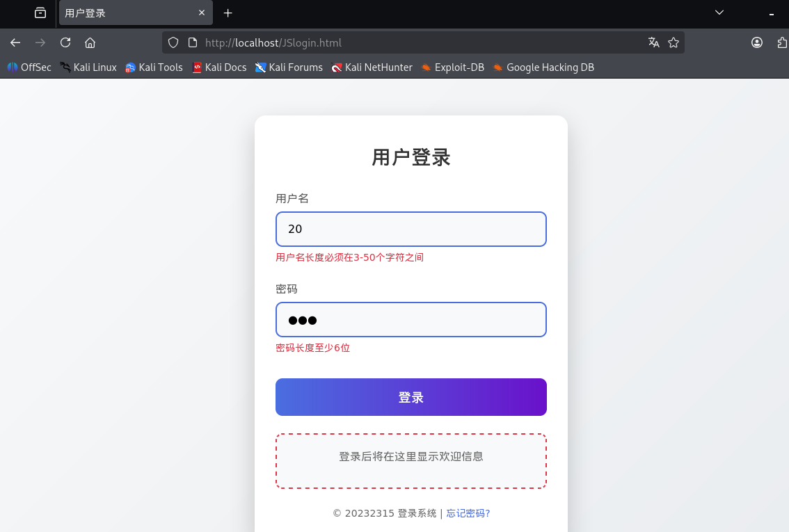Image resolution: width=789 pixels, height=532 pixels.
Task: Click the 登录后将在这里显示欢迎信息 placeholder text
Action: coord(411,457)
